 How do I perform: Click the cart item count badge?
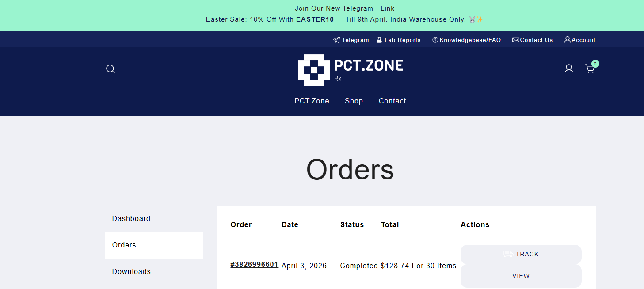pos(595,64)
